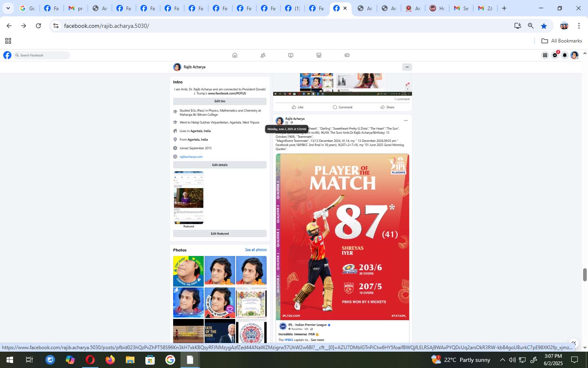Viewport: 588px width, 368px height.
Task: Open the Windows notification center icon
Action: tap(575, 360)
